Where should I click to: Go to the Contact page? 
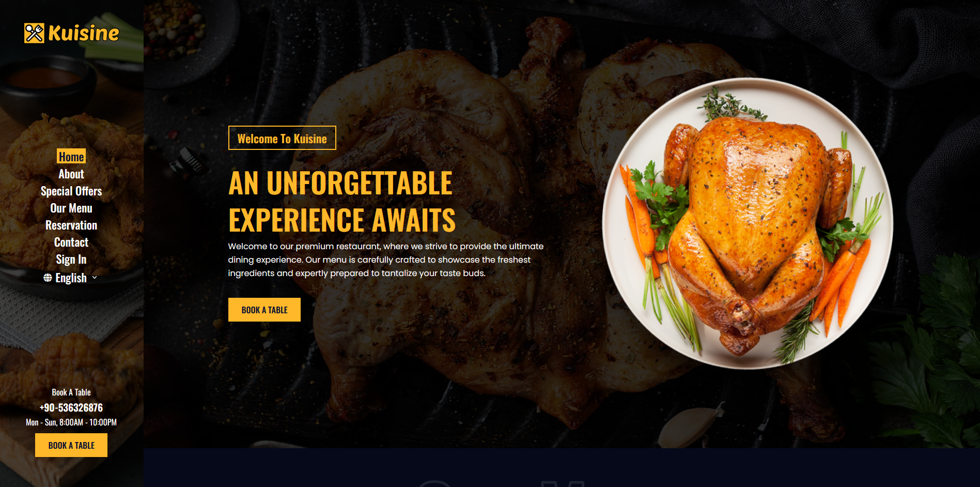(71, 242)
